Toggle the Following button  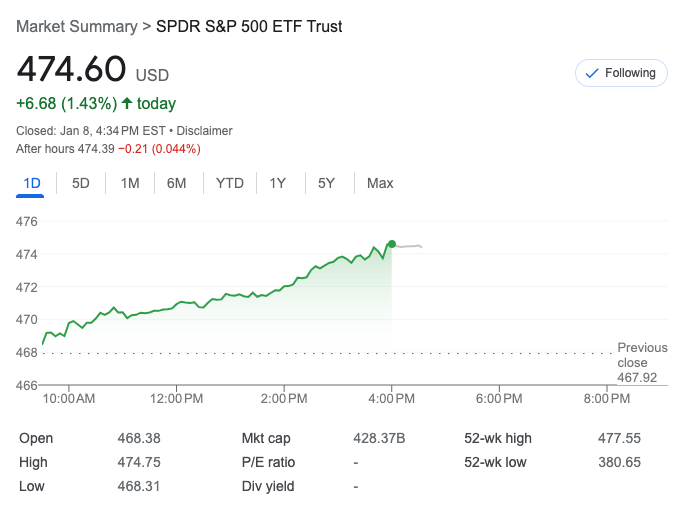[621, 73]
